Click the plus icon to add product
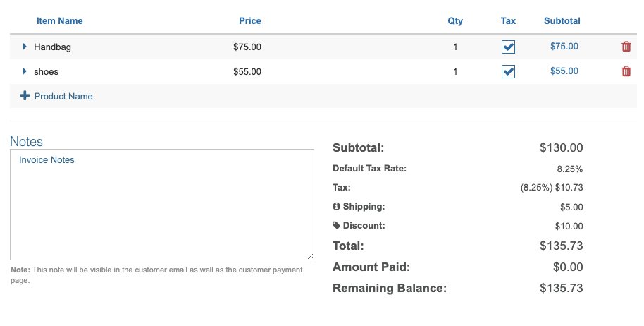Screen dimensions: 644x326 point(25,96)
